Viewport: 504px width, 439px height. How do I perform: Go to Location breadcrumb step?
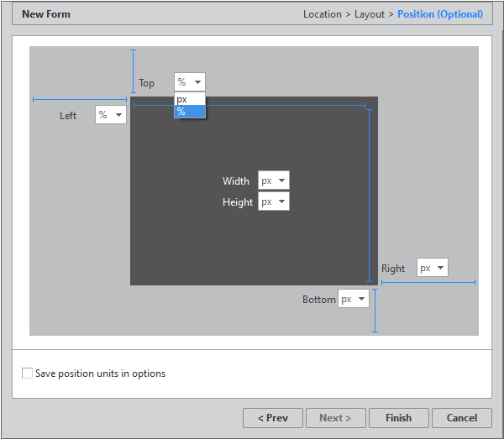coord(323,14)
